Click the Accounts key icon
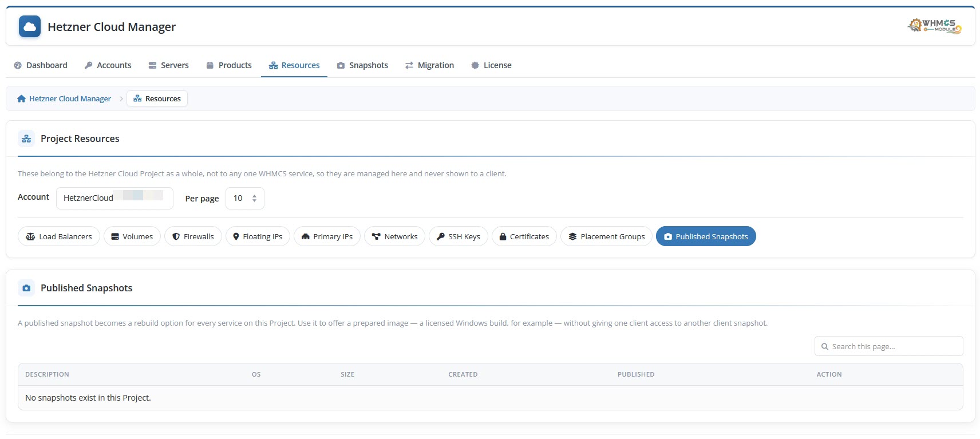The image size is (980, 439). [x=88, y=65]
